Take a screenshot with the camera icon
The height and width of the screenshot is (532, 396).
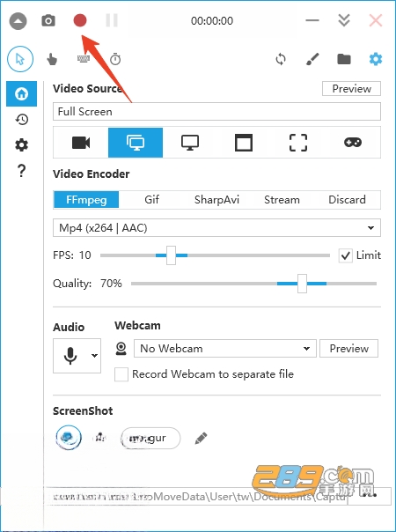click(x=48, y=20)
